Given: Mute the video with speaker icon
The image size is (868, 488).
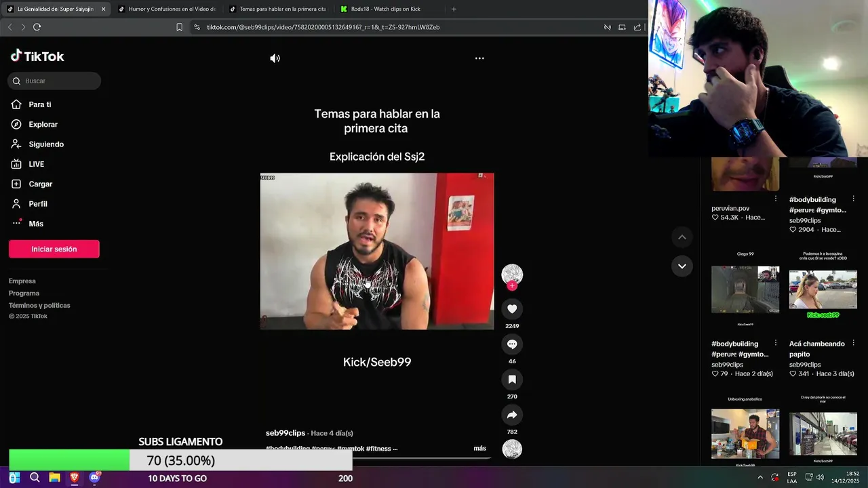Looking at the screenshot, I should pos(275,58).
